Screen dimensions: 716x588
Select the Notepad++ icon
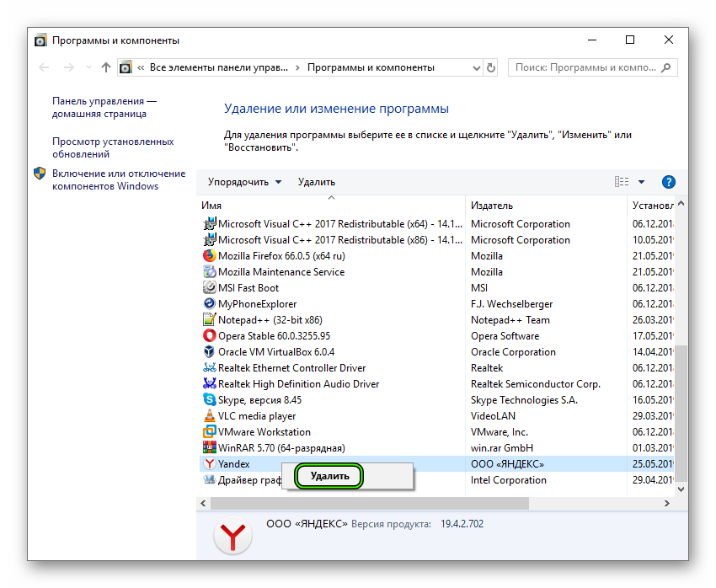coord(209,319)
